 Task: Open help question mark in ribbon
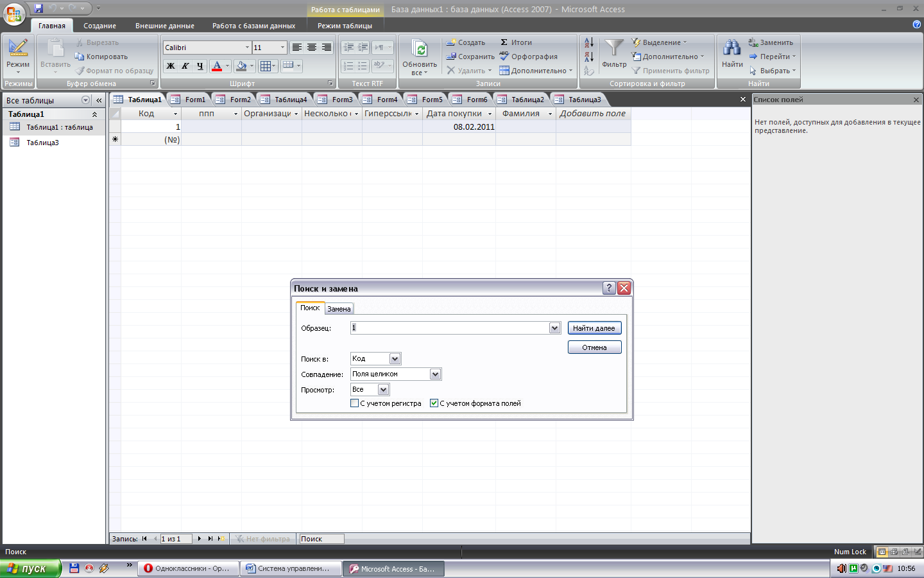[916, 24]
